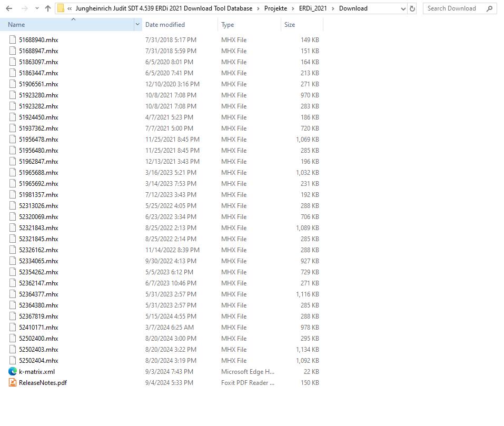Viewport: 504px width, 426px height.
Task: Select file icon of 51937362.mhx
Action: [13, 128]
